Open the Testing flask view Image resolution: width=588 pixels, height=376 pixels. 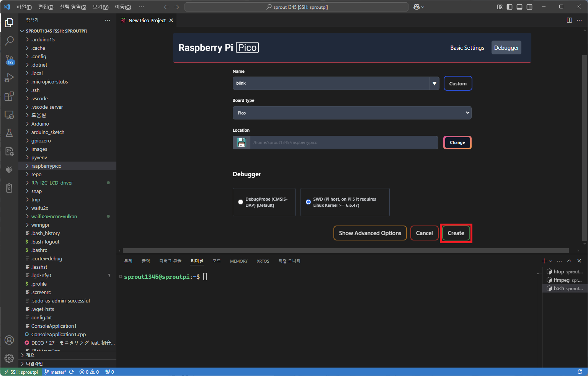(x=9, y=133)
